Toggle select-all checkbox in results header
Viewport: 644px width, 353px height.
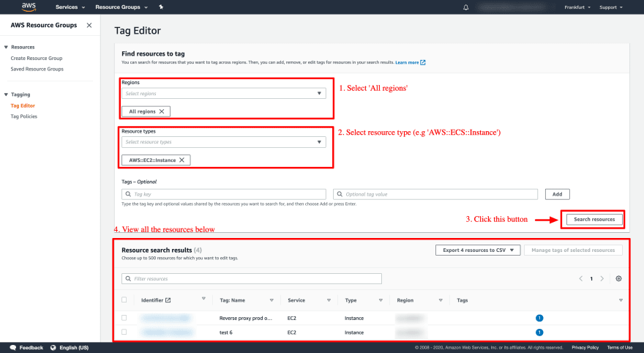pyautogui.click(x=124, y=300)
